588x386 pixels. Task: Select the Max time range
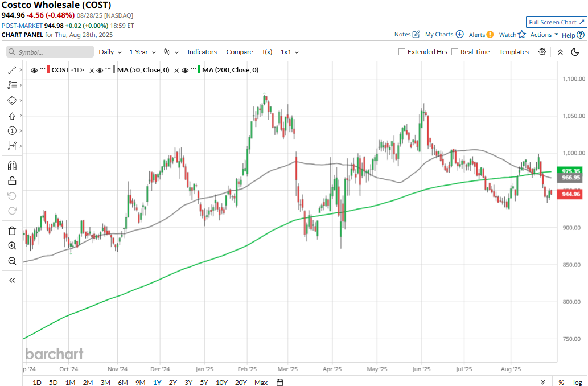click(261, 382)
